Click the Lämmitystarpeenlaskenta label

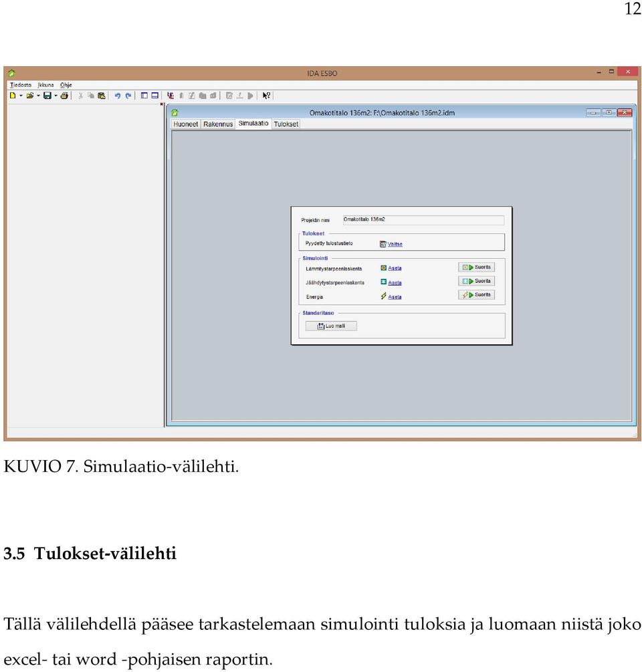[334, 269]
